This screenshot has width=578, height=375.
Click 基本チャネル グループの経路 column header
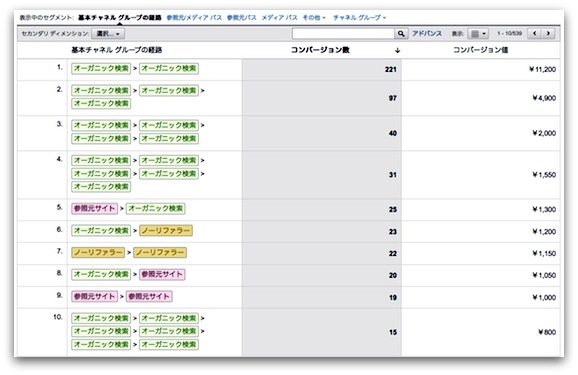tap(116, 50)
